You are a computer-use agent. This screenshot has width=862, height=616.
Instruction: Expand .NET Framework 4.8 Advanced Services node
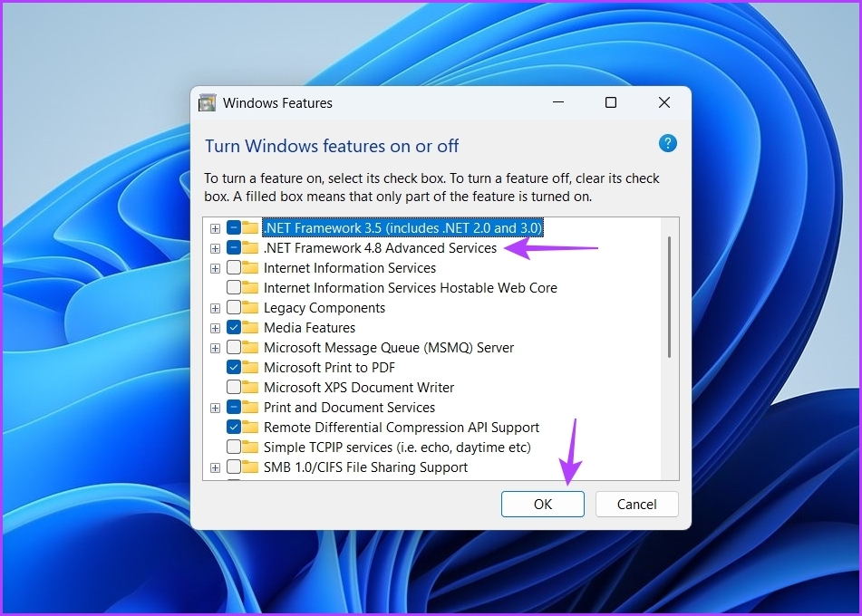(215, 248)
